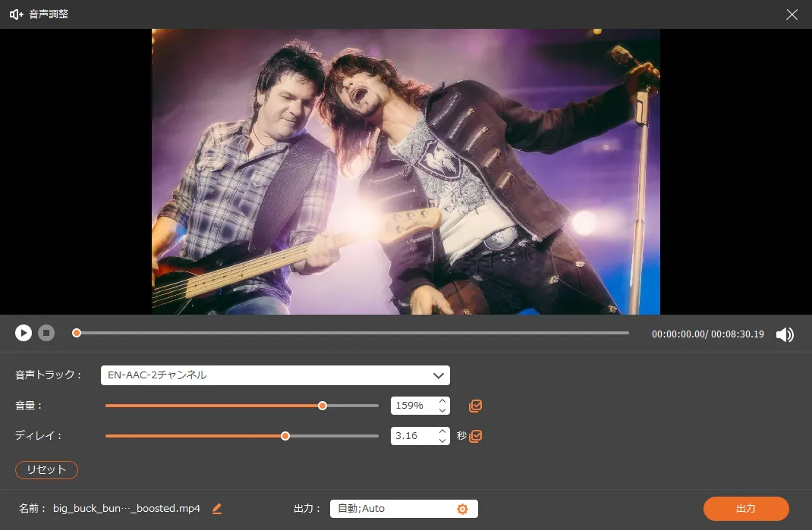The image size is (812, 530).
Task: Toggle apply-to-all checkbox next to 音量
Action: point(476,406)
